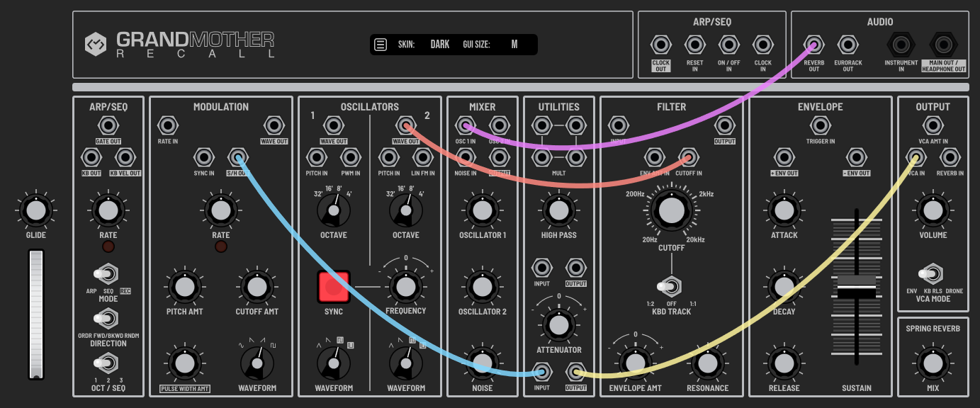
Task: Select the GATE OUT jack
Action: pyautogui.click(x=108, y=126)
